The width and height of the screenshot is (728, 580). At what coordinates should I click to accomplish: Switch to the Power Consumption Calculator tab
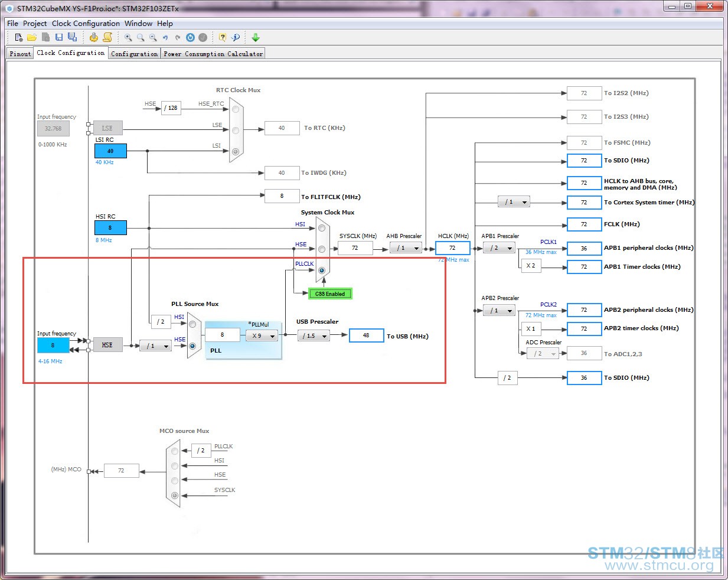pos(213,53)
